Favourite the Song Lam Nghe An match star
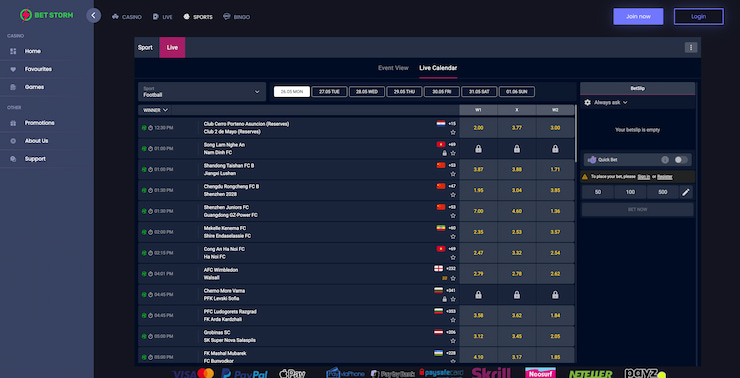The image size is (740, 378). (x=453, y=153)
